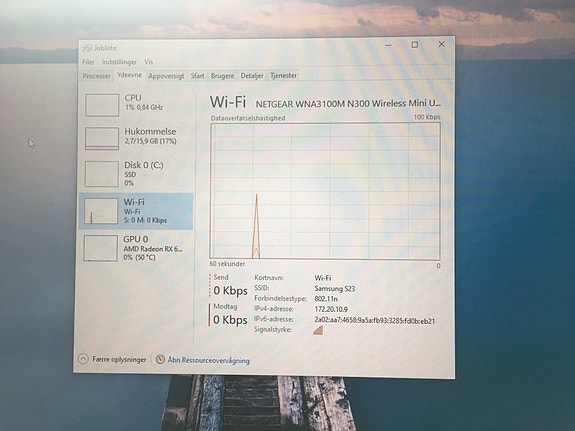Click the Ressourceovervågning gauge icon
This screenshot has width=575, height=431.
160,359
